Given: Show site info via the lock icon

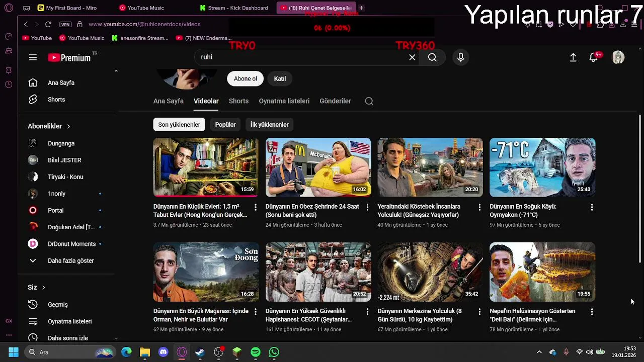Looking at the screenshot, I should (79, 24).
